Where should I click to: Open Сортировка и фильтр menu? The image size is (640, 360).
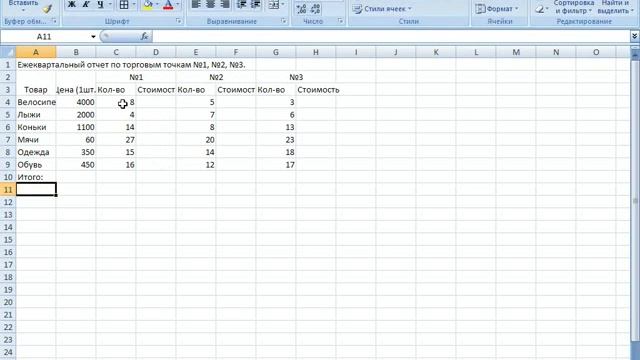pyautogui.click(x=573, y=7)
